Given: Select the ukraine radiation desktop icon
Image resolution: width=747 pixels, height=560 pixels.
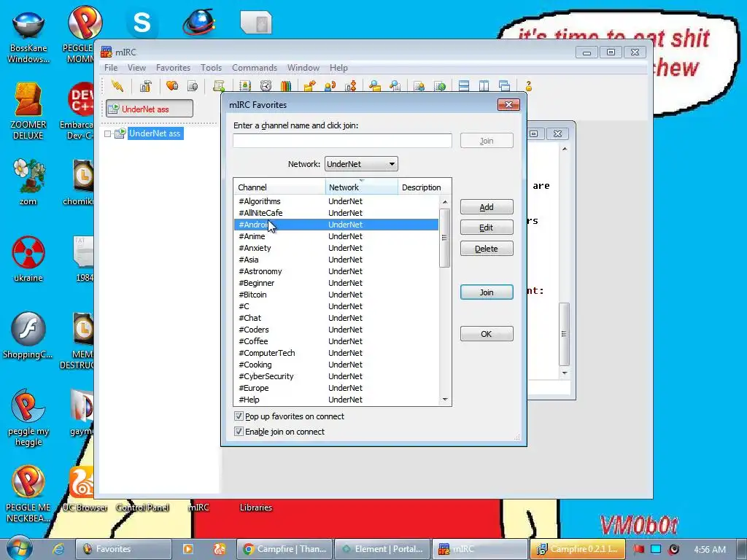Looking at the screenshot, I should tap(28, 260).
